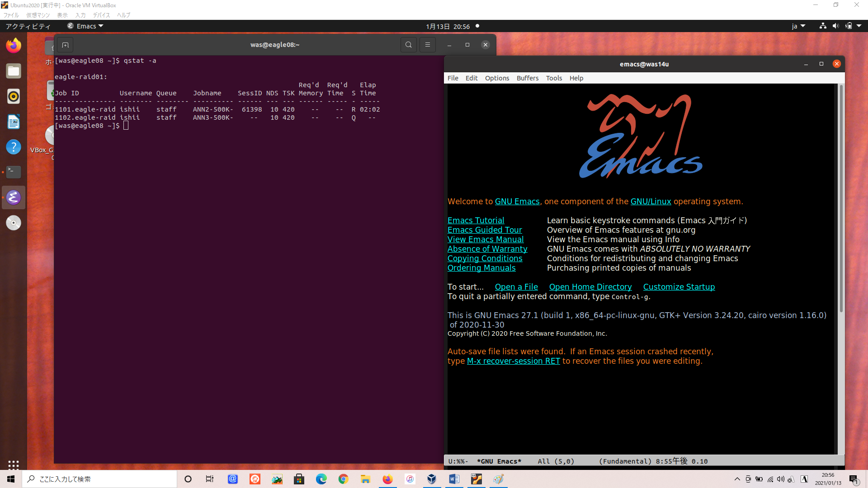Open Microsoft Edge from the Windows taskbar
This screenshot has width=868, height=488.
(321, 479)
